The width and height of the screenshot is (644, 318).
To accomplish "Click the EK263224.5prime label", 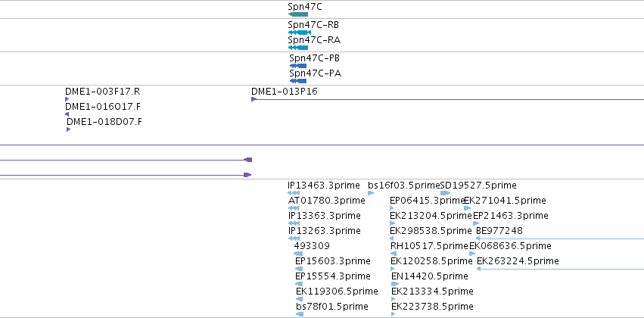I will (x=518, y=261).
